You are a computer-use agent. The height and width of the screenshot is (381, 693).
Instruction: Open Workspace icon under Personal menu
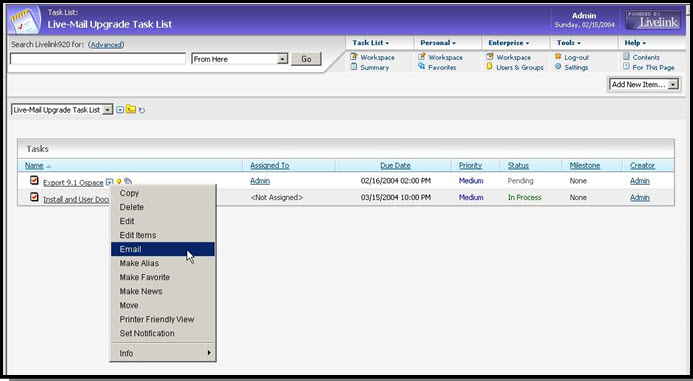pos(422,57)
